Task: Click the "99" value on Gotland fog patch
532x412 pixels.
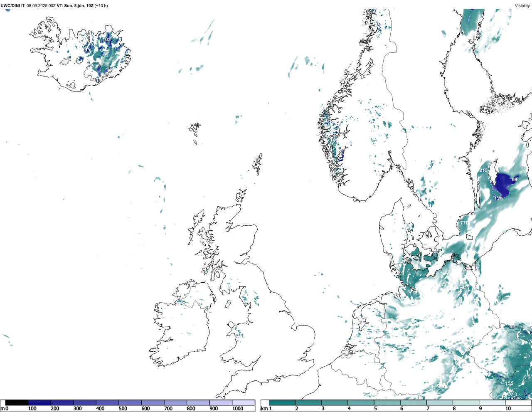Action: pyautogui.click(x=515, y=180)
